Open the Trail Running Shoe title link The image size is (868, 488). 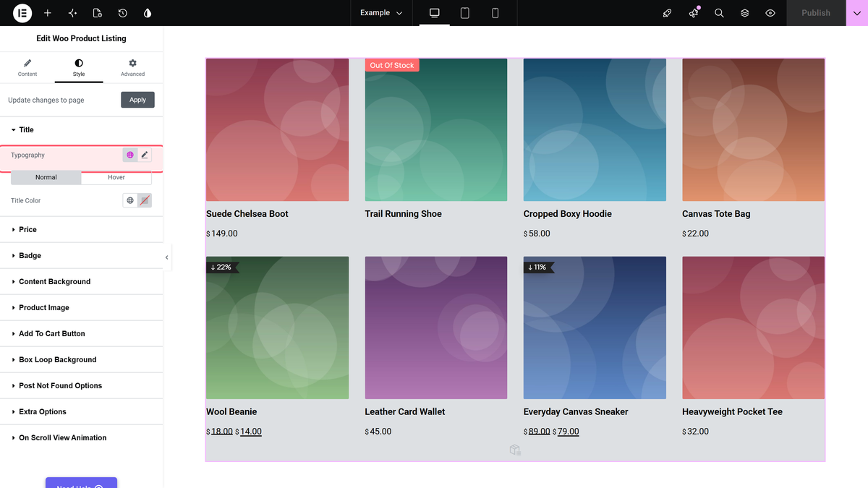click(403, 214)
